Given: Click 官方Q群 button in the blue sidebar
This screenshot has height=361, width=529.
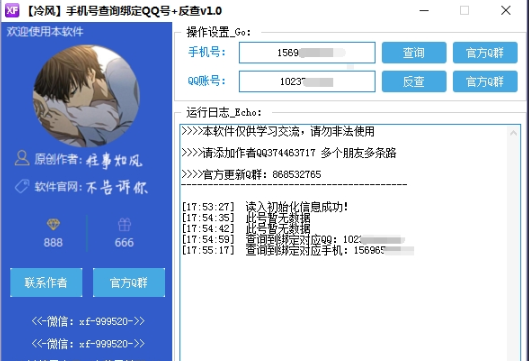Looking at the screenshot, I should tap(129, 282).
